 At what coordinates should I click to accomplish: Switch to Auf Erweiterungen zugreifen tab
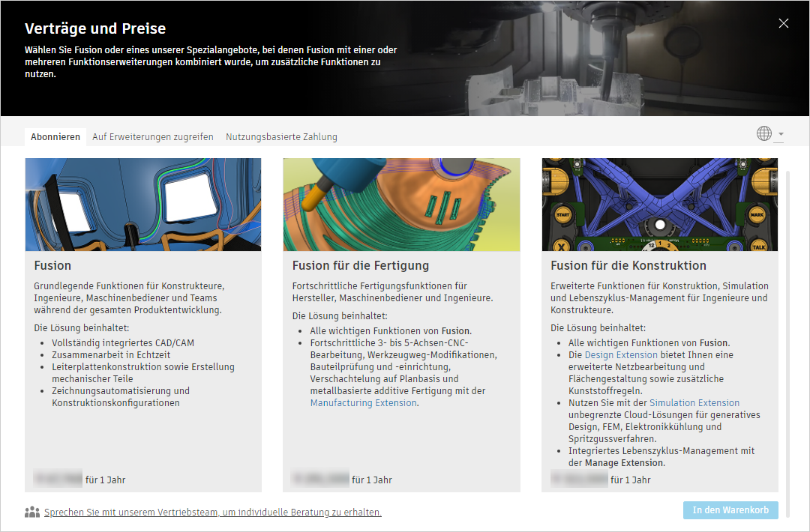coord(153,136)
